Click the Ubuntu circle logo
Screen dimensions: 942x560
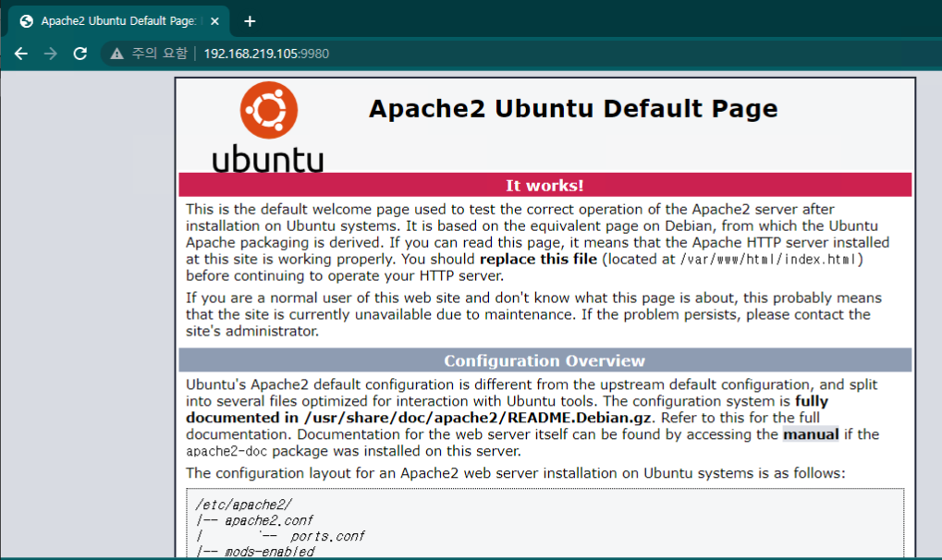coord(268,110)
